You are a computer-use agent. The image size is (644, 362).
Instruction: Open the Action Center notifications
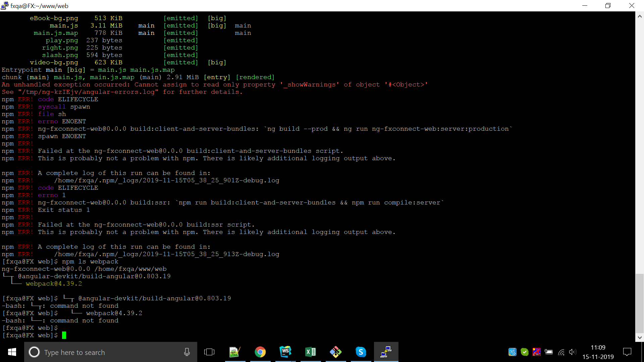click(x=627, y=352)
